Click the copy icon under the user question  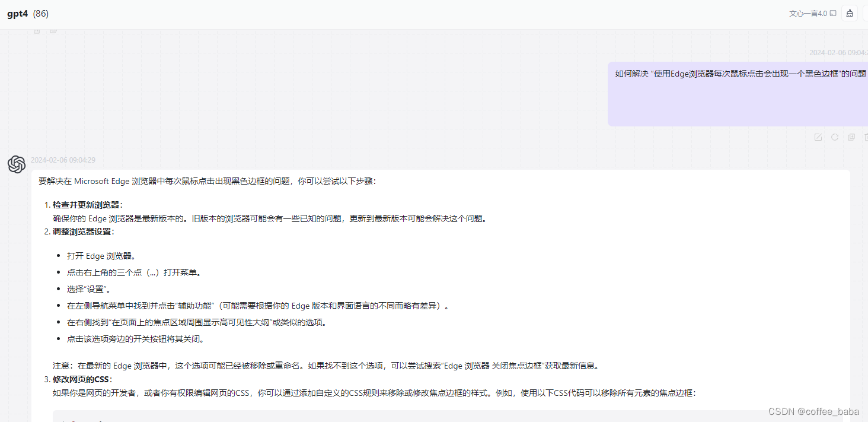[851, 137]
